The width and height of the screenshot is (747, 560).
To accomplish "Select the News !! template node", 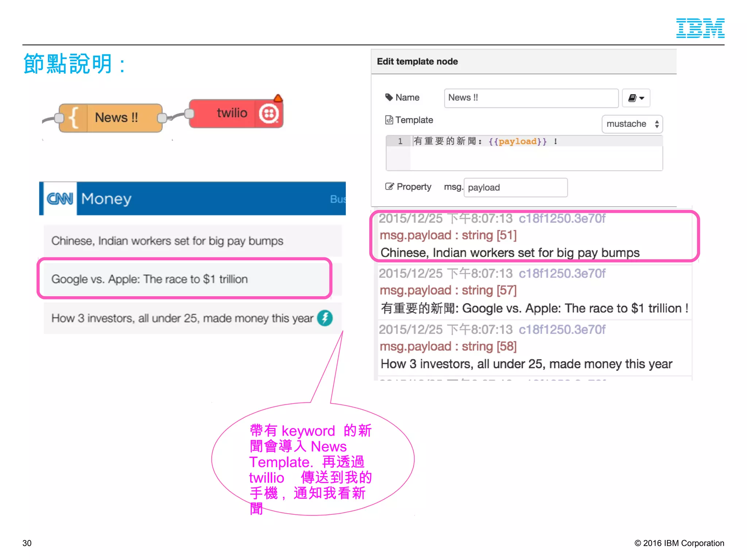I will pos(111,118).
